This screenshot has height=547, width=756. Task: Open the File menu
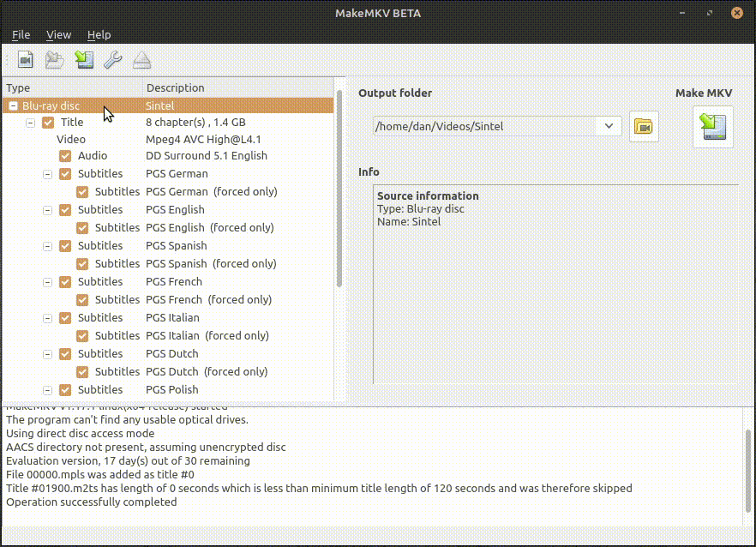21,35
